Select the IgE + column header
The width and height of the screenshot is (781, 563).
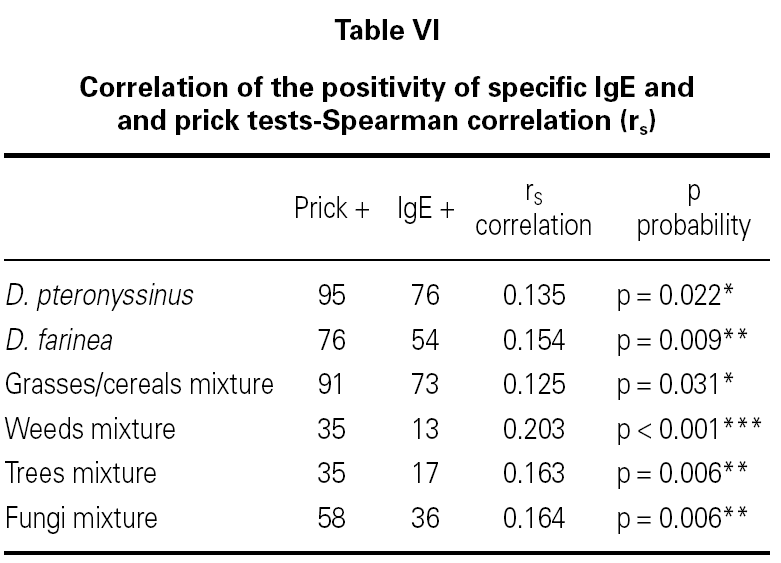point(426,209)
